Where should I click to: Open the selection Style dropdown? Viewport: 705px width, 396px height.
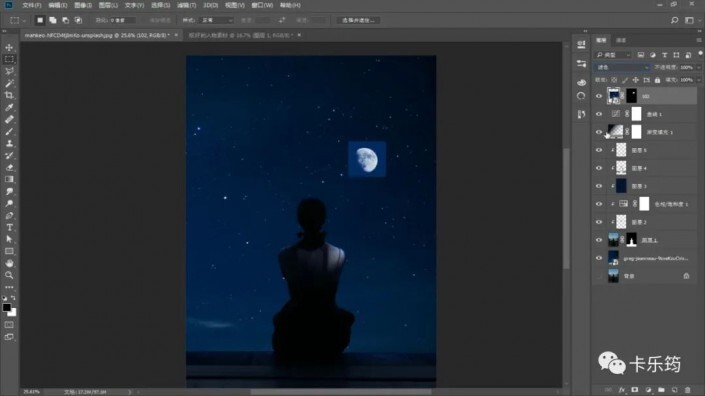point(217,20)
